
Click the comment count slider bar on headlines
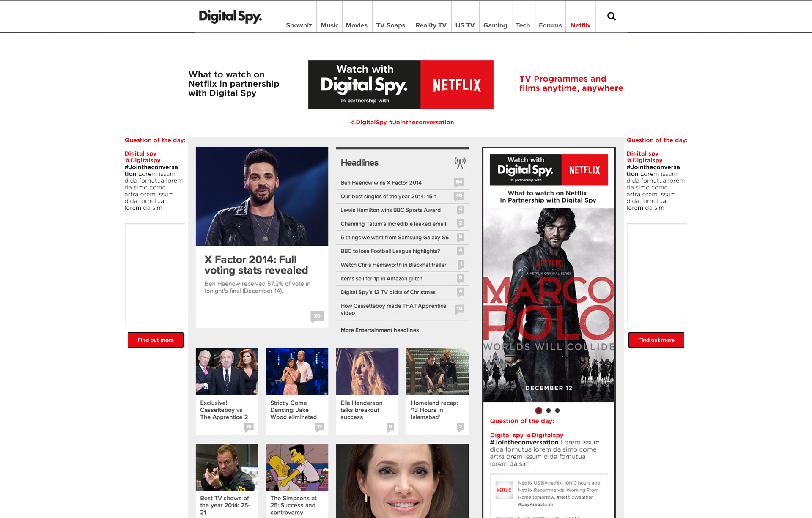click(402, 148)
